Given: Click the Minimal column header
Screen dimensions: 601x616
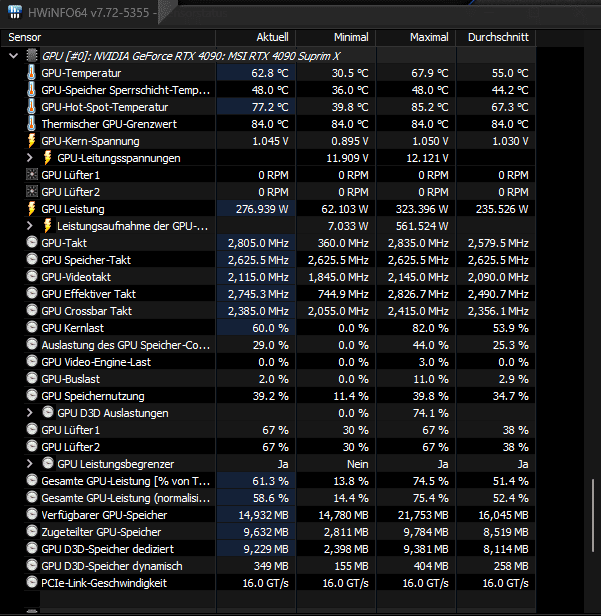Looking at the screenshot, I should (335, 37).
